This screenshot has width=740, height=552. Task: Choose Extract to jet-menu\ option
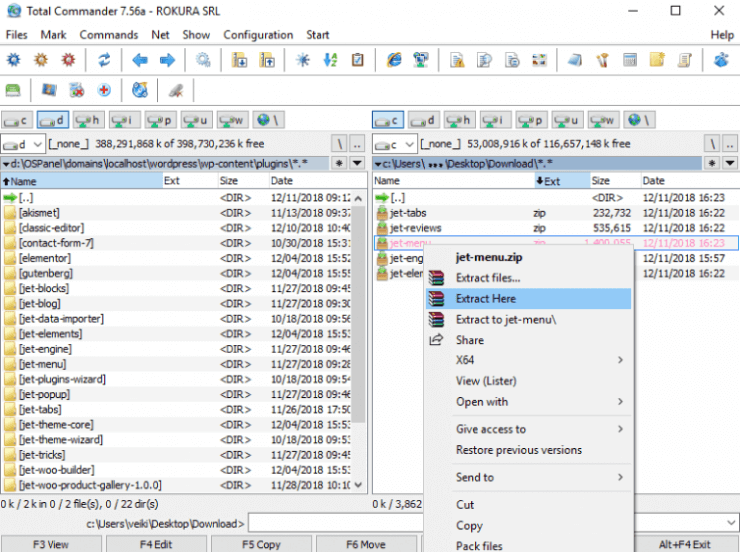point(528,319)
